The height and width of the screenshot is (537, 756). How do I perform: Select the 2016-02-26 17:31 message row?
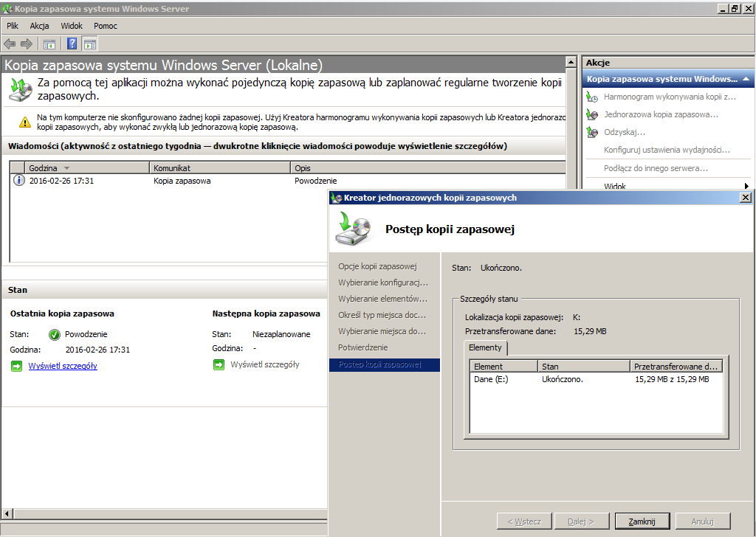[287, 181]
